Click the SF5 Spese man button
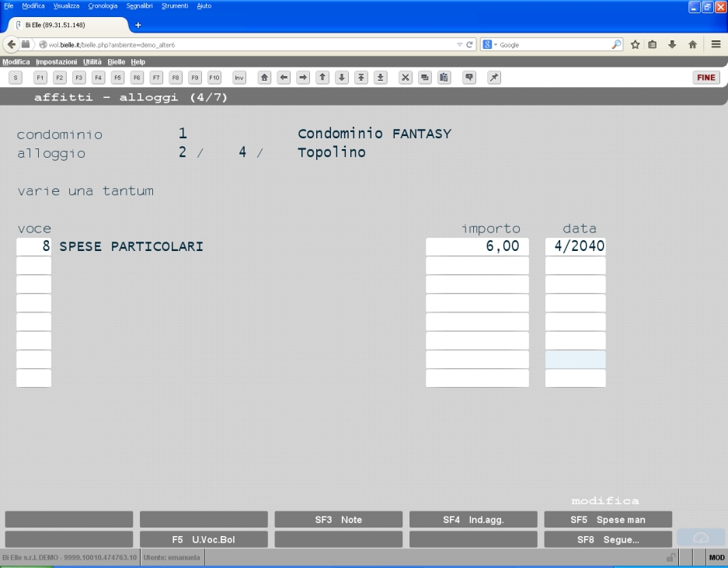 point(608,520)
